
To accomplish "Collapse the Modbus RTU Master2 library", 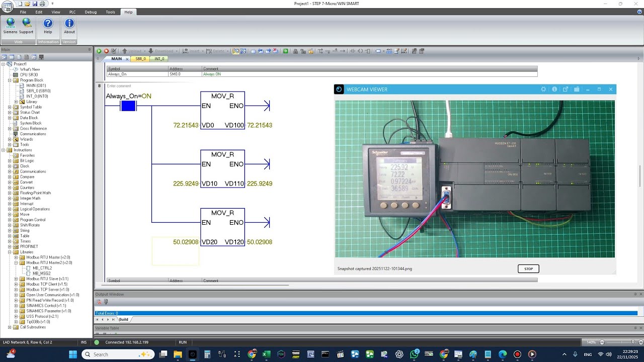I will tap(16, 262).
